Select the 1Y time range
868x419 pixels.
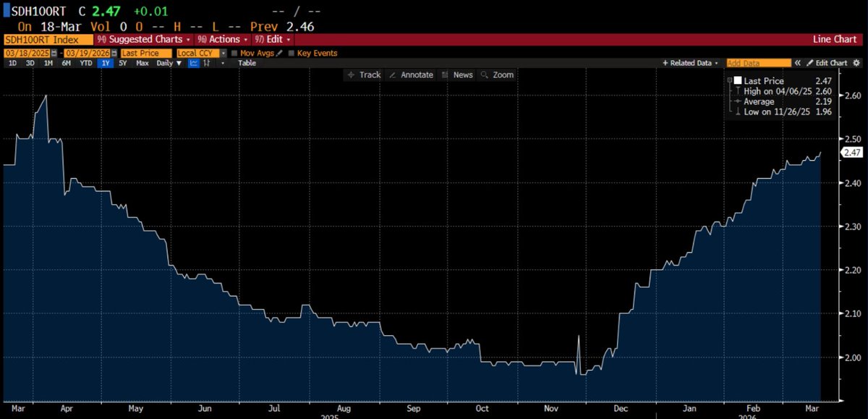(x=106, y=64)
